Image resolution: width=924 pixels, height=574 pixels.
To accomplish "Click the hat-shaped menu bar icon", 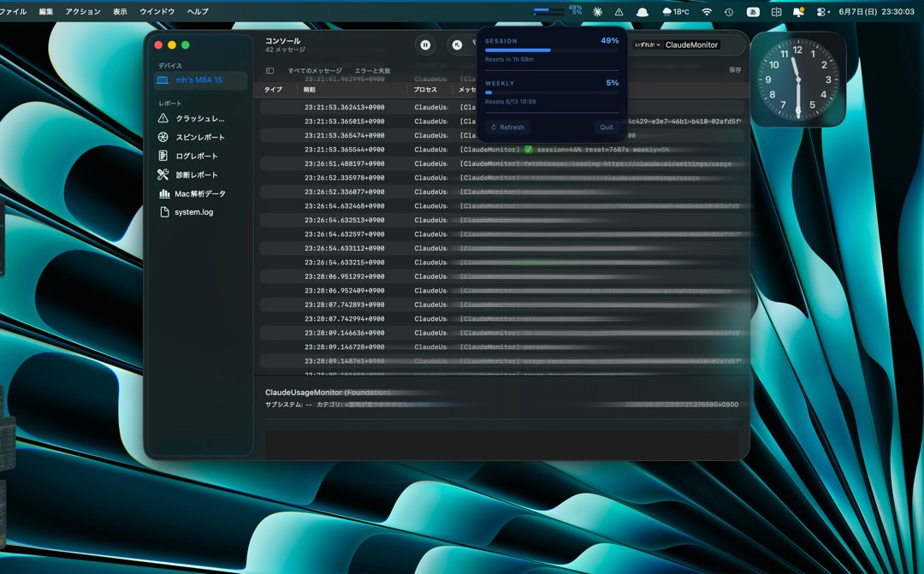I will tap(643, 12).
